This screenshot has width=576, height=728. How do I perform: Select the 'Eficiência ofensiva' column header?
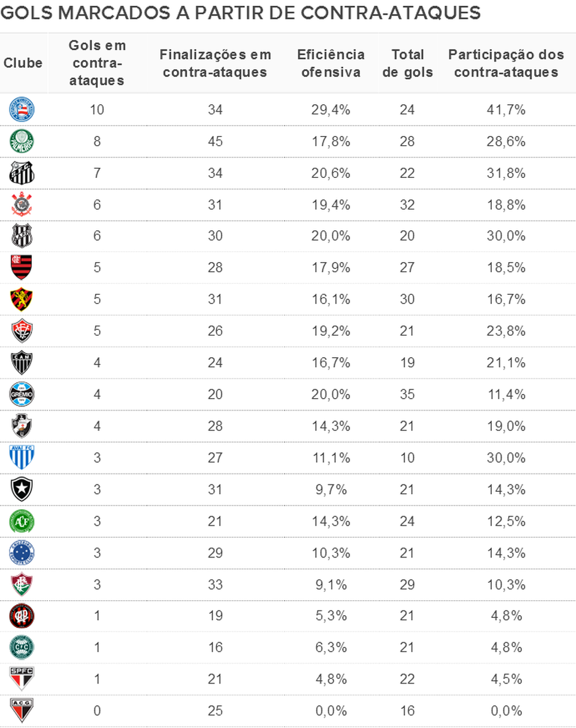[331, 63]
